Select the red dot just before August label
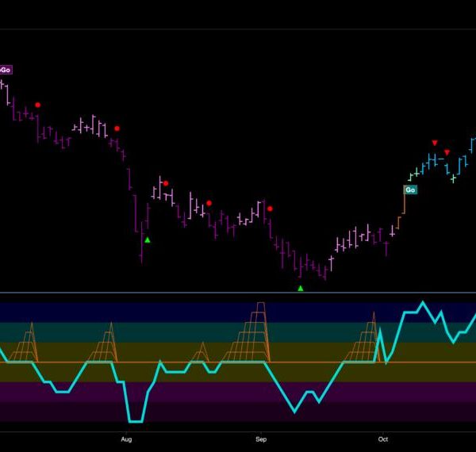 point(117,128)
